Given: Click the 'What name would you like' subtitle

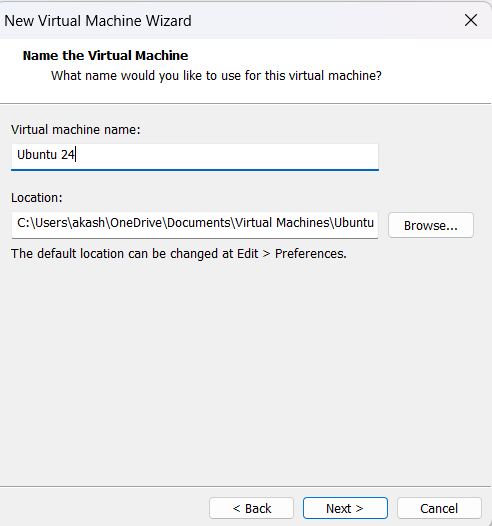Looking at the screenshot, I should pyautogui.click(x=216, y=76).
